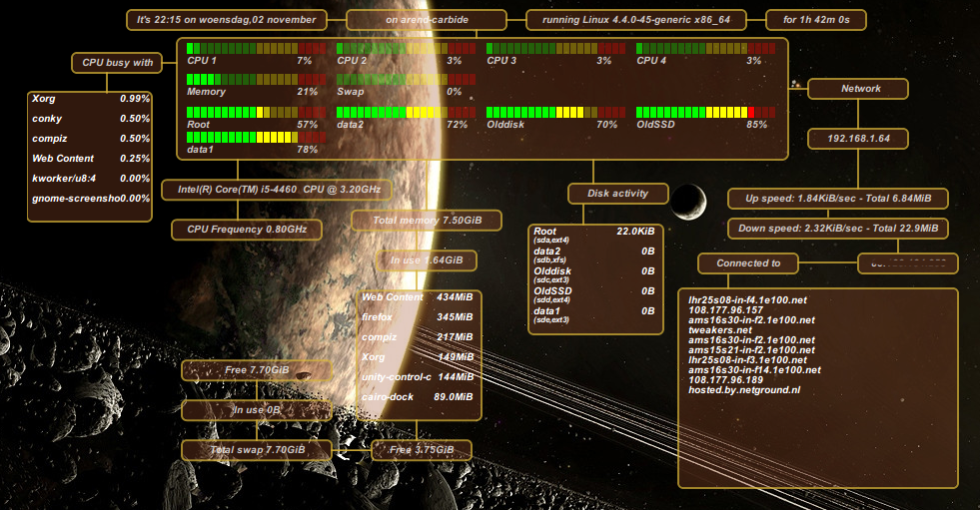Select the "Free 3.75GiB" memory box
Screen dimensions: 980x510
tap(422, 450)
